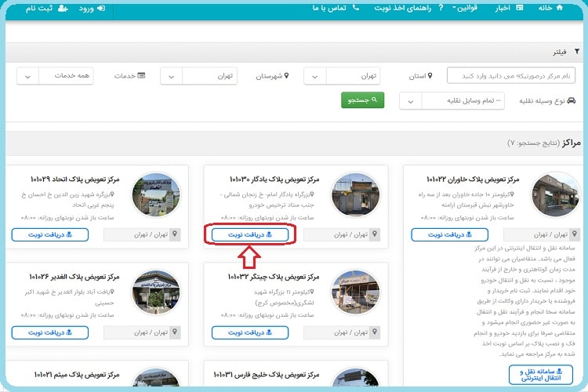Image resolution: width=588 pixels, height=392 pixels.
Task: Click the car icon beside نوع وسیله نقلیه
Action: click(571, 100)
